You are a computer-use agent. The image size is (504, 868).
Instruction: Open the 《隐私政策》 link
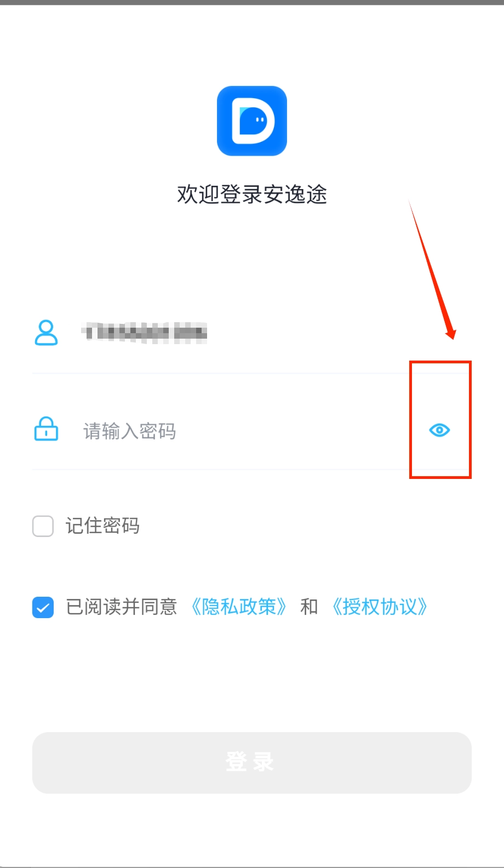239,607
